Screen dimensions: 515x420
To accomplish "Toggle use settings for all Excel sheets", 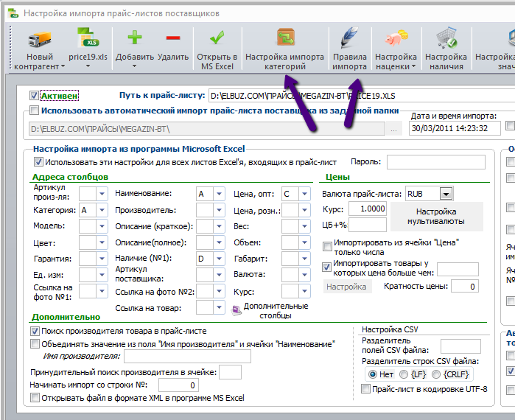I will click(38, 162).
